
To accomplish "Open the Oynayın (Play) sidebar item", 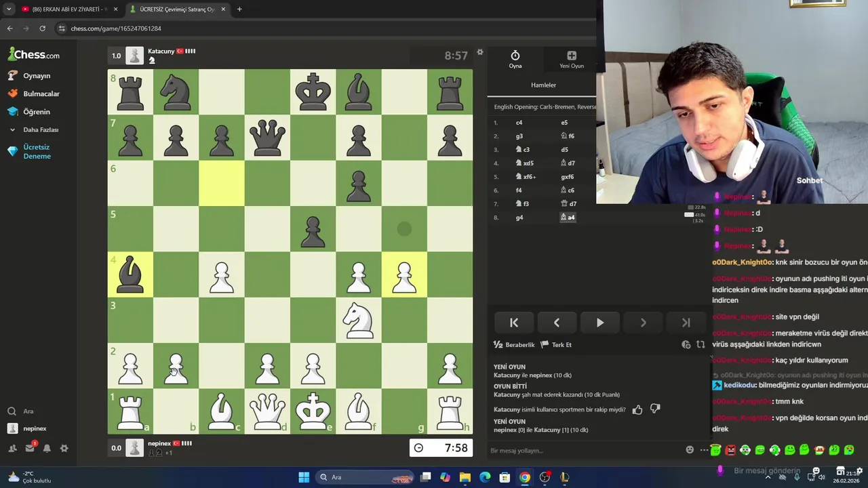I will pos(29,76).
